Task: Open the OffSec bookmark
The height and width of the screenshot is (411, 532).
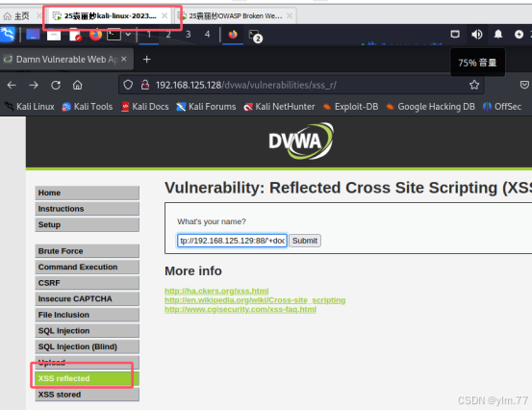Action: [x=502, y=107]
